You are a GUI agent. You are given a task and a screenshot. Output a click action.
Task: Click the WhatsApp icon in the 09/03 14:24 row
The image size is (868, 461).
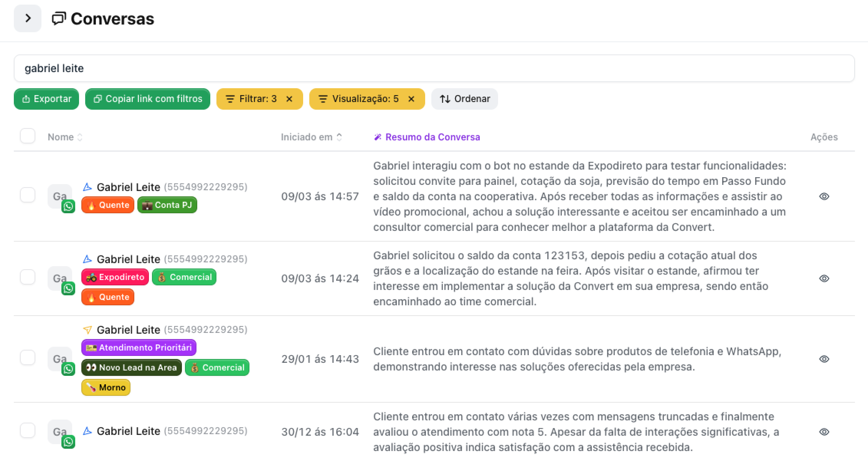pos(68,288)
